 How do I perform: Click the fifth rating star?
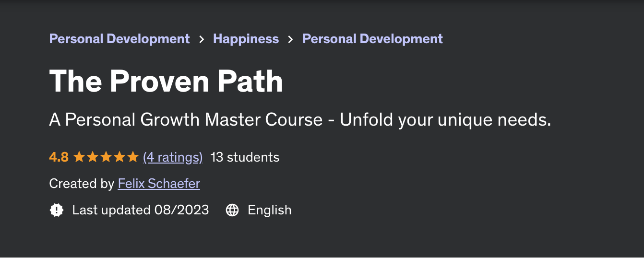click(133, 157)
